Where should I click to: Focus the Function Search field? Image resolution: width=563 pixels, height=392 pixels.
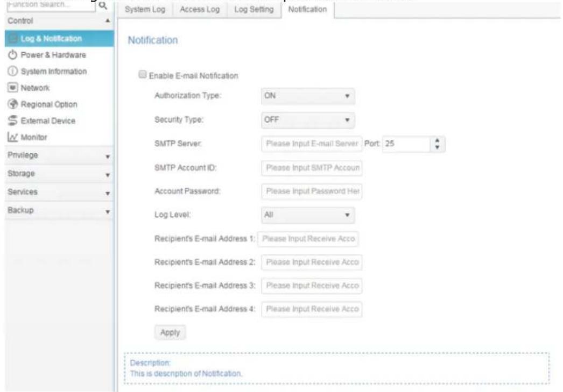coord(50,5)
